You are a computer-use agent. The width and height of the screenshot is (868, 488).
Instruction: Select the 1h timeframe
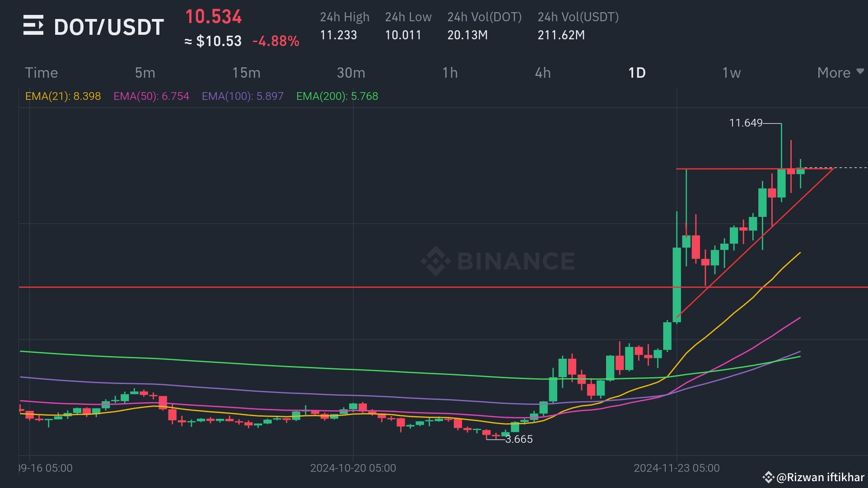[450, 73]
